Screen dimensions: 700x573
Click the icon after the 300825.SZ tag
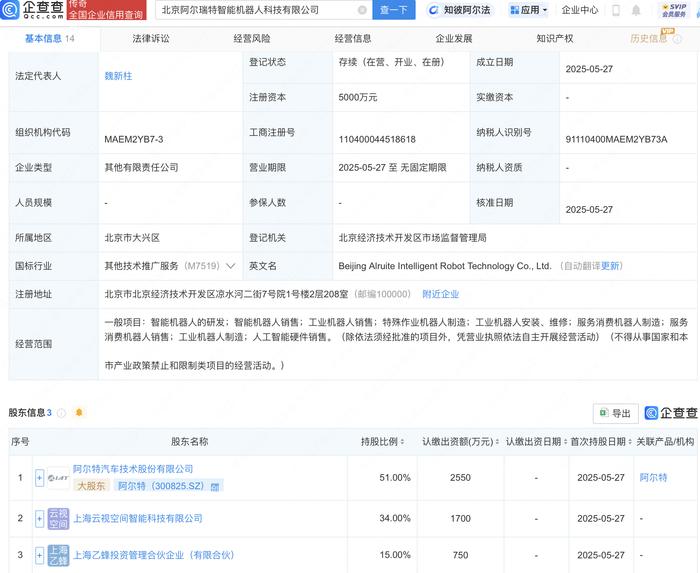(x=215, y=487)
